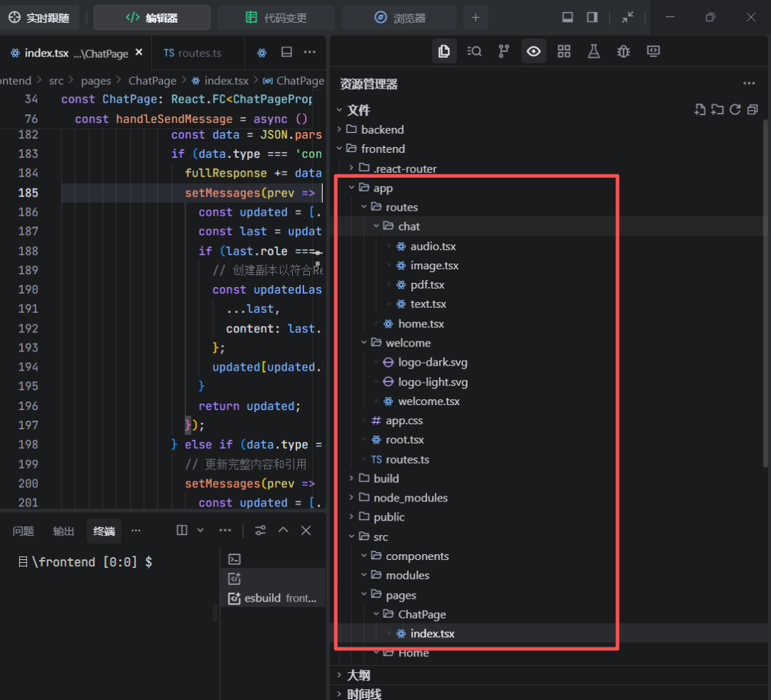Image resolution: width=771 pixels, height=700 pixels.
Task: Open the Debug bug icon
Action: 623,51
